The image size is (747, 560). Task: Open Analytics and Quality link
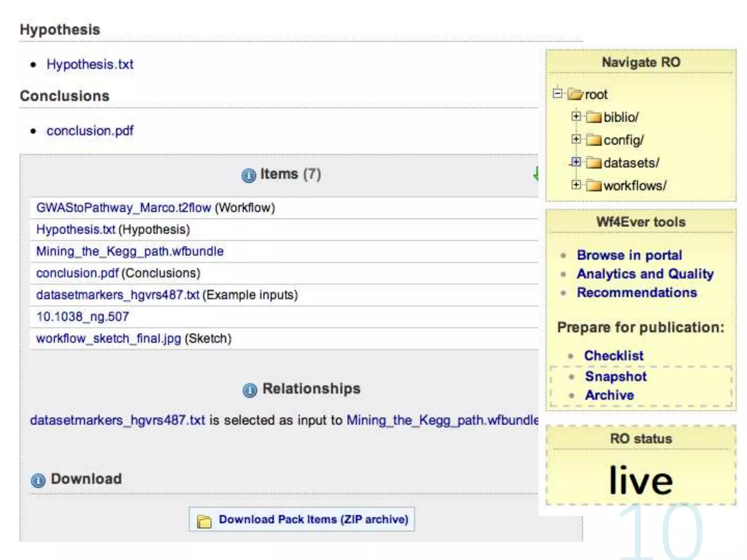(x=645, y=274)
